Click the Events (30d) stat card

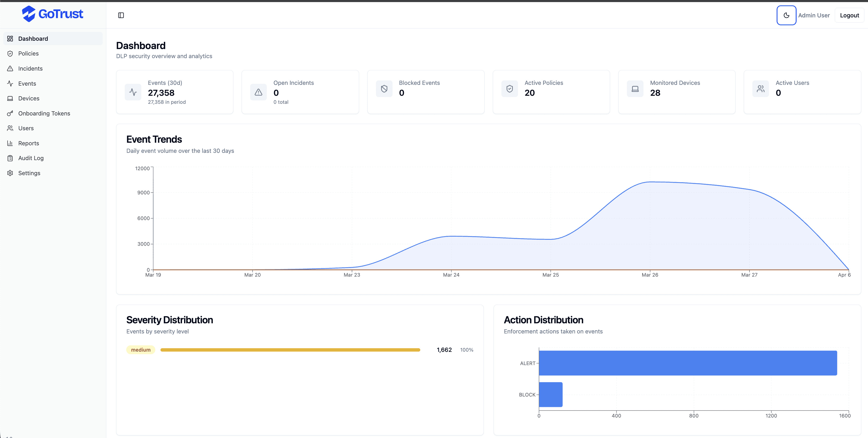(174, 92)
